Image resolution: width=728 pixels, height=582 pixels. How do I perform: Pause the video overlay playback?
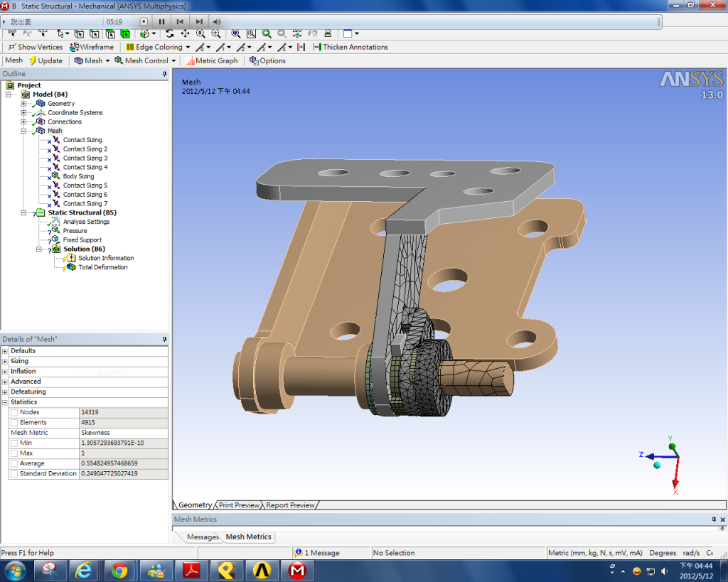(161, 21)
